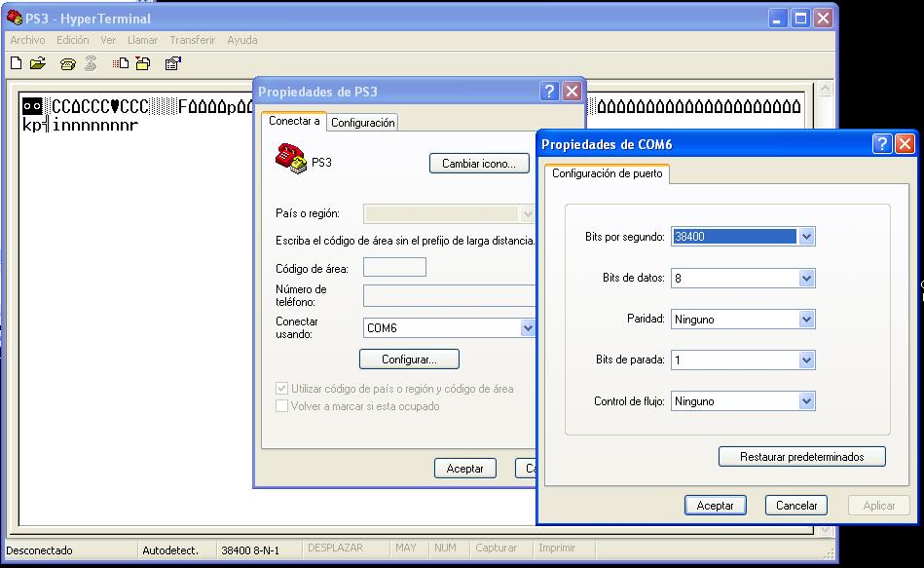Viewport: 924px width, 568px height.
Task: Click the Open file toolbar icon
Action: click(38, 63)
